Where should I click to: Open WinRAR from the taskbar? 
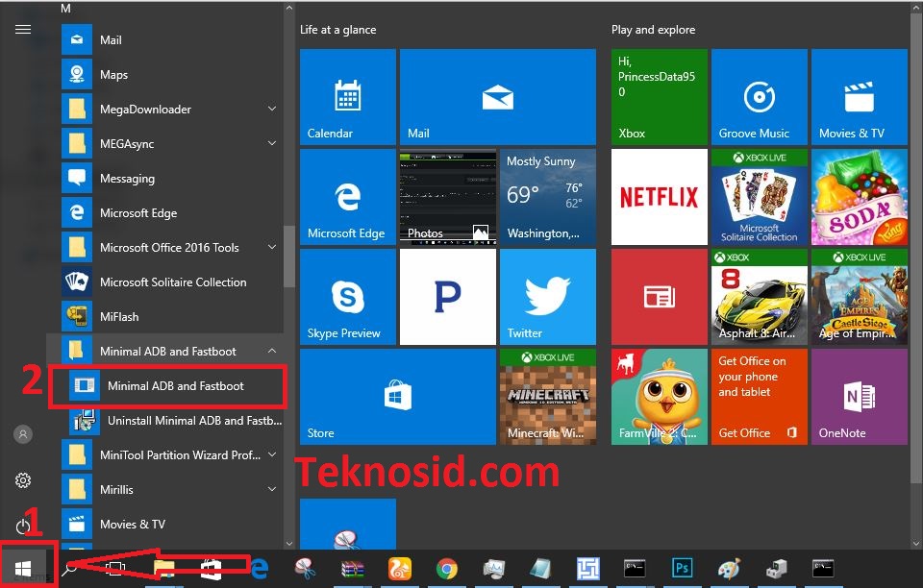(x=353, y=569)
